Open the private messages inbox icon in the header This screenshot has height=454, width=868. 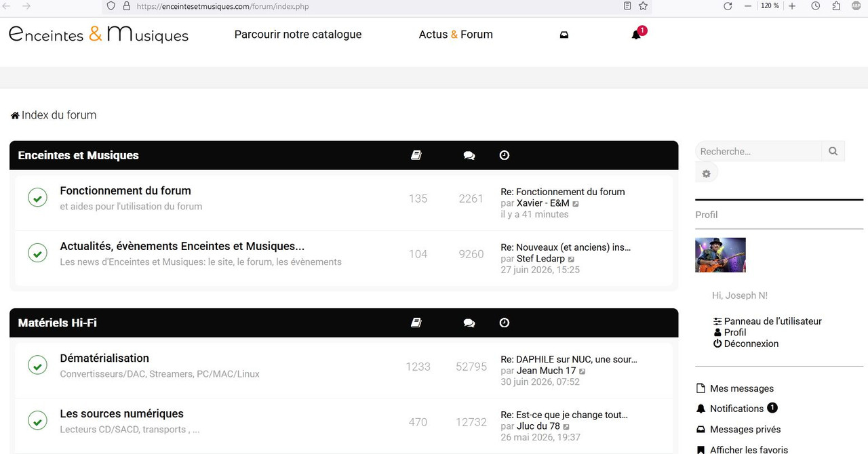tap(564, 35)
